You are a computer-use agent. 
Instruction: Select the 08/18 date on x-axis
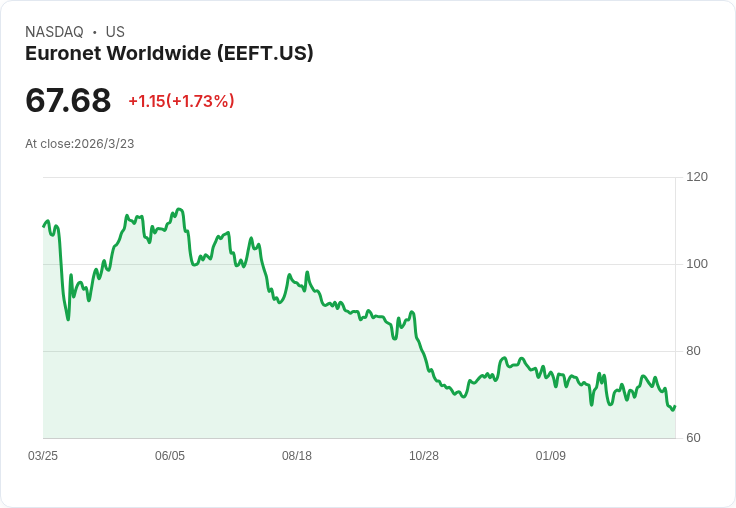[297, 456]
